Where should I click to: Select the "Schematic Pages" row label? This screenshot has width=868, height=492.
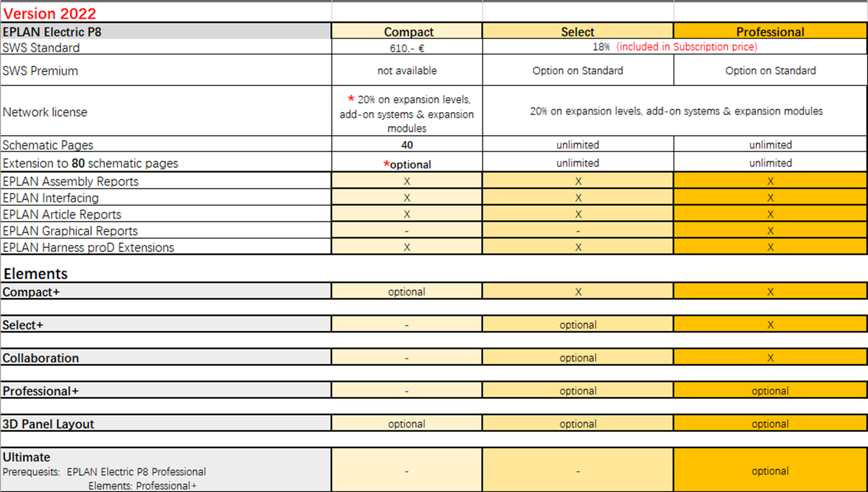pyautogui.click(x=48, y=145)
